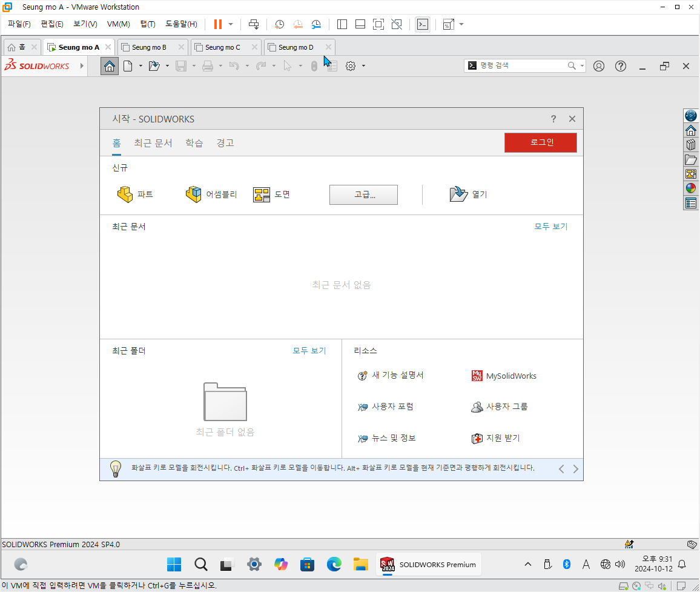
Task: Open VMware console view icon
Action: click(422, 24)
